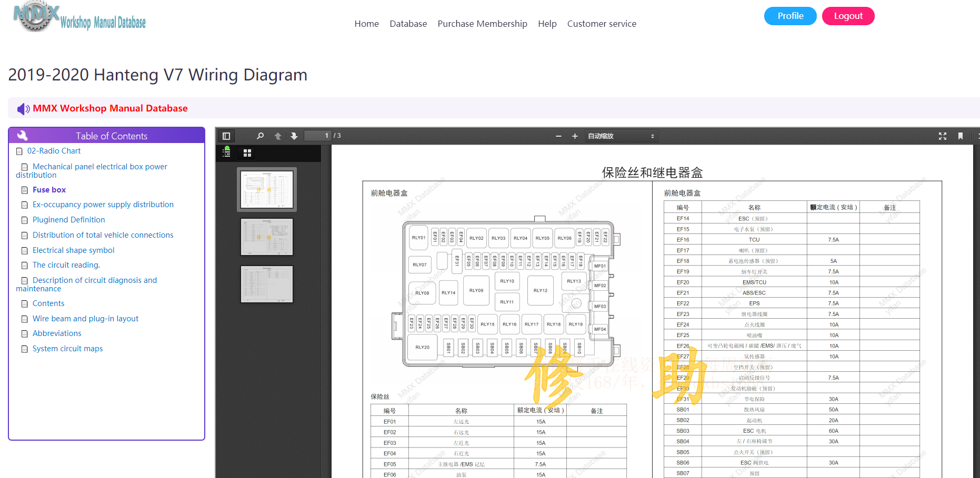
Task: Open Mechanical panel electrical box power distribution
Action: 92,171
